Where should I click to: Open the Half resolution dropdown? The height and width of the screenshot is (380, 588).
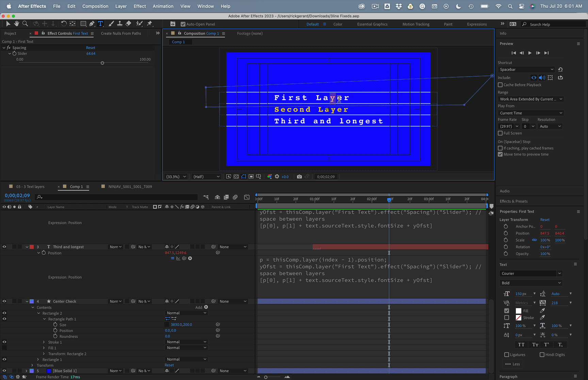pos(206,177)
